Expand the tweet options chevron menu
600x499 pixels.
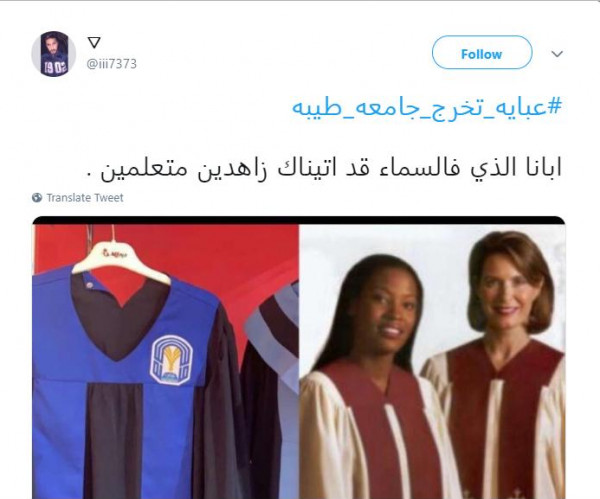[557, 54]
